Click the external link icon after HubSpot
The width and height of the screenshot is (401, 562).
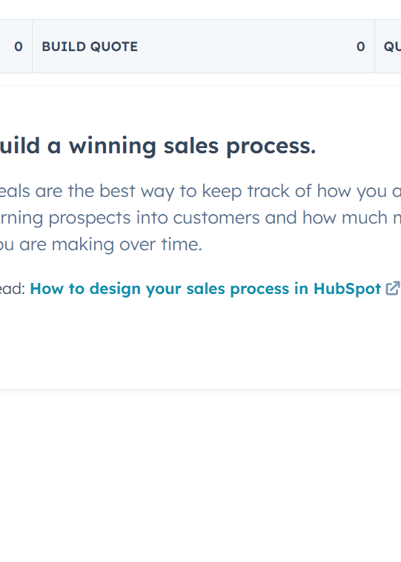pos(392,289)
